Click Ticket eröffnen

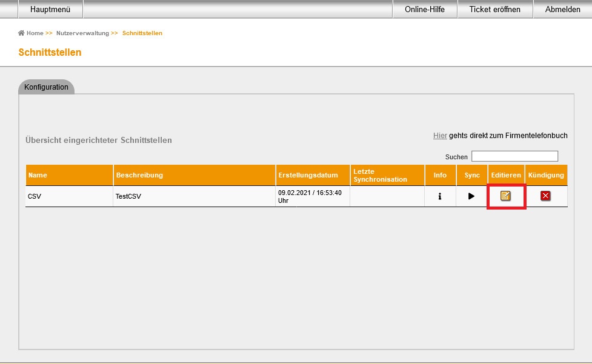point(494,9)
